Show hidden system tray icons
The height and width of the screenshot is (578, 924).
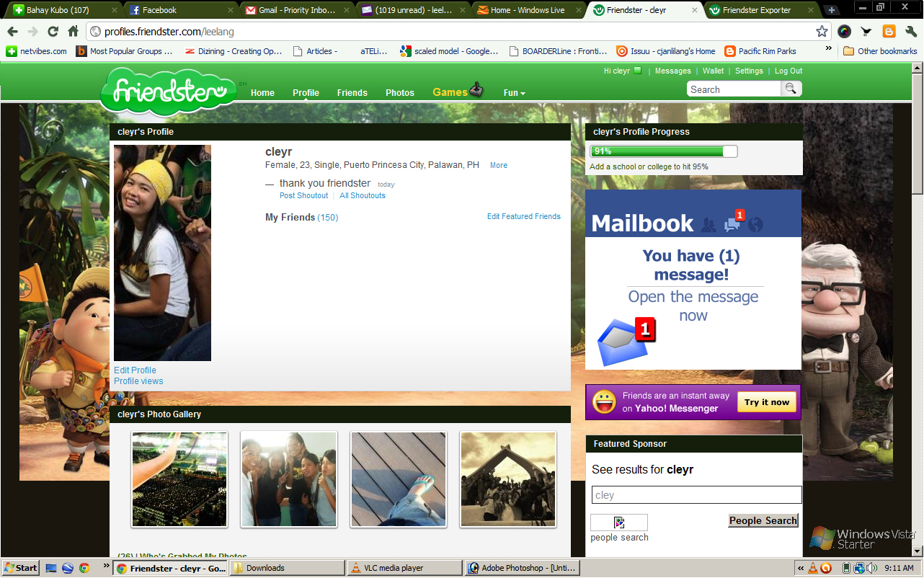pyautogui.click(x=801, y=568)
